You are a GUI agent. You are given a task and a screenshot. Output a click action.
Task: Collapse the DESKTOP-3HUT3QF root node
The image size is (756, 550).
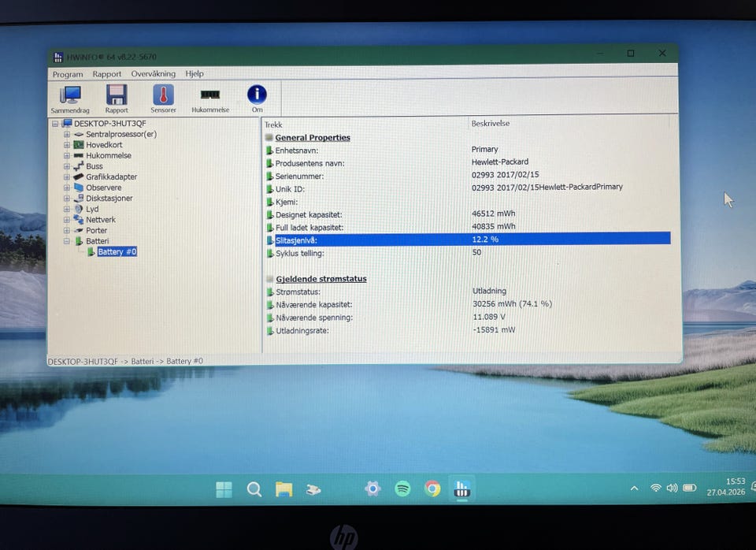(55, 124)
